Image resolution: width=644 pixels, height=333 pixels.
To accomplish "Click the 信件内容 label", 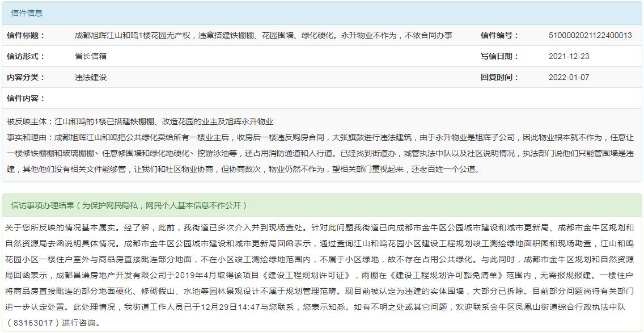I will [x=26, y=98].
